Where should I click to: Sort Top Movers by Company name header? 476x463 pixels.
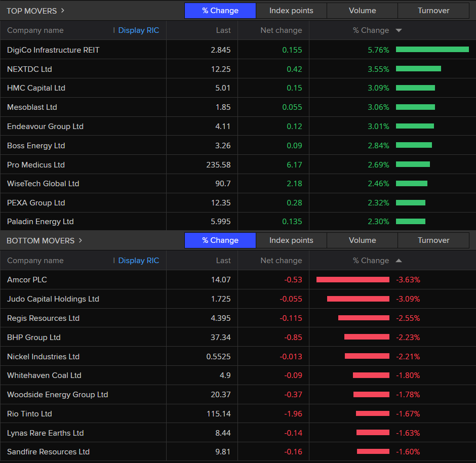point(35,30)
